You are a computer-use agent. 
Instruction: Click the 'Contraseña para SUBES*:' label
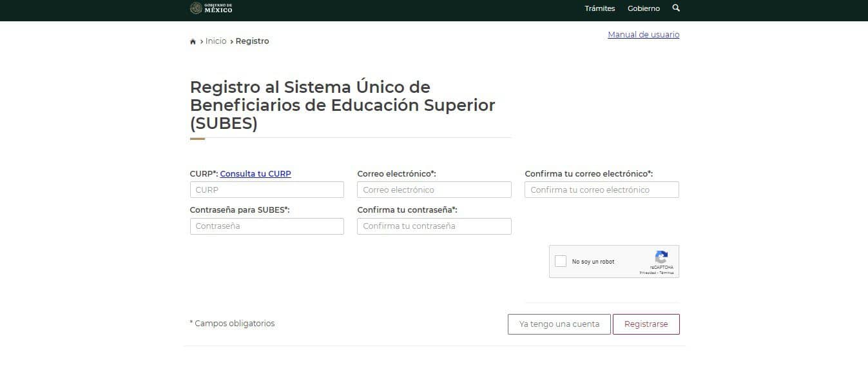240,210
